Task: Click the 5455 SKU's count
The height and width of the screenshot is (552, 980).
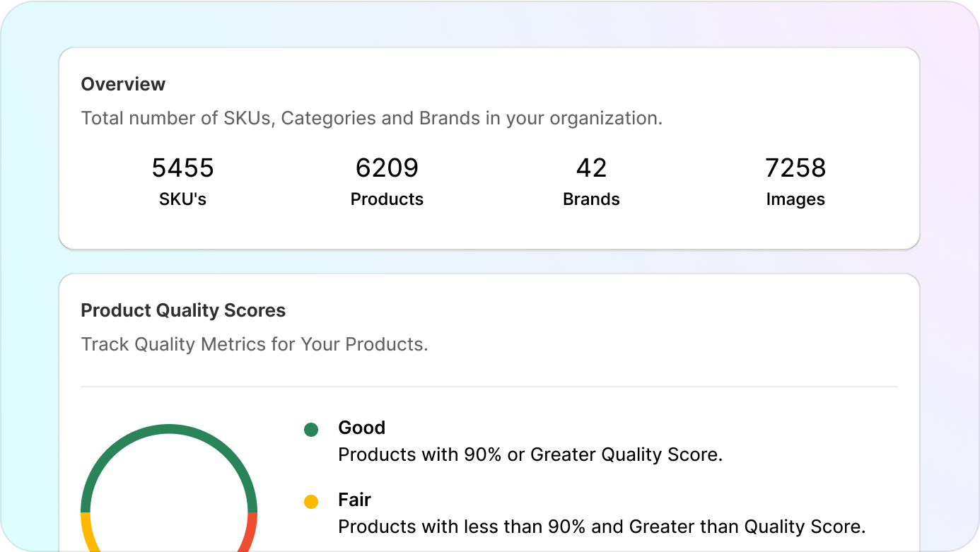Action: click(182, 168)
